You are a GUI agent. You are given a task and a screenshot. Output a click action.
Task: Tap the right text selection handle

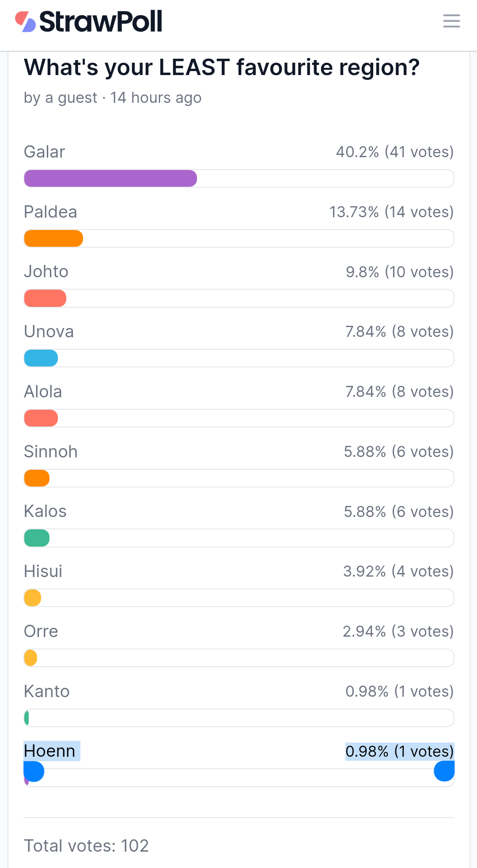point(444,771)
